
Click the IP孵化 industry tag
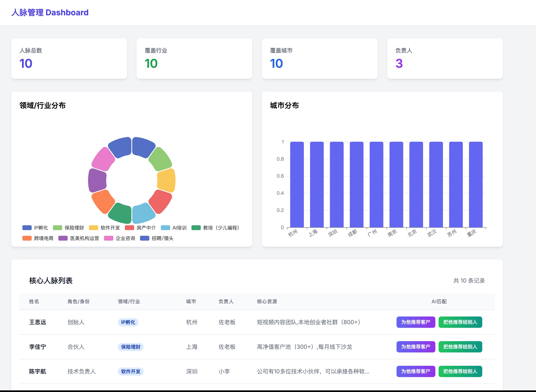point(128,322)
